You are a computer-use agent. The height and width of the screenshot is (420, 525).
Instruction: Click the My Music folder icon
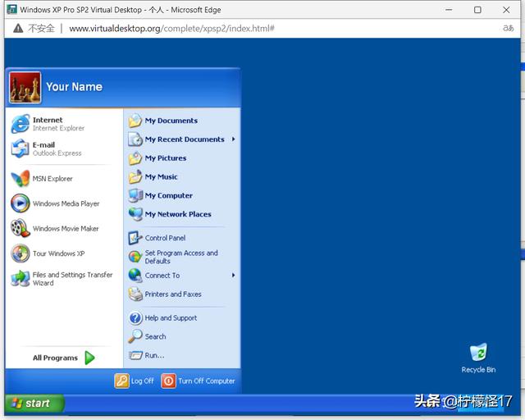pyautogui.click(x=135, y=177)
